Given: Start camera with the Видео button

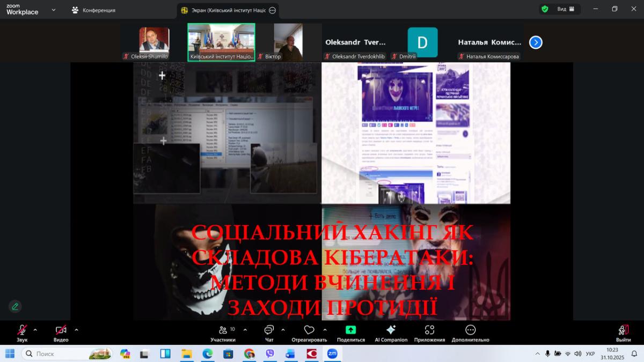Looking at the screenshot, I should 61,333.
